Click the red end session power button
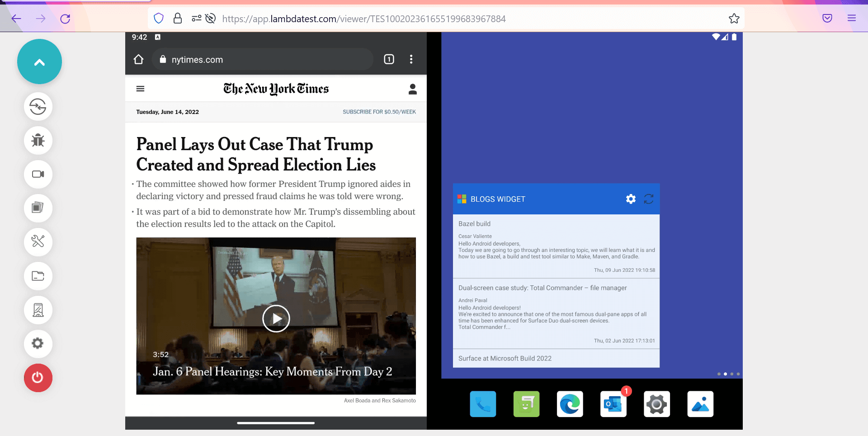Image resolution: width=868 pixels, height=436 pixels. (x=38, y=378)
